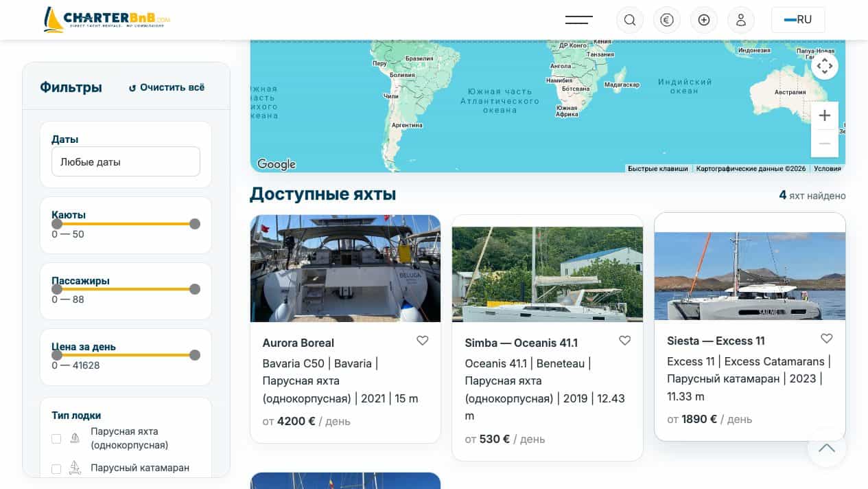Viewport: 868px width, 489px height.
Task: Click left handle of Каюты slider
Action: [x=57, y=224]
